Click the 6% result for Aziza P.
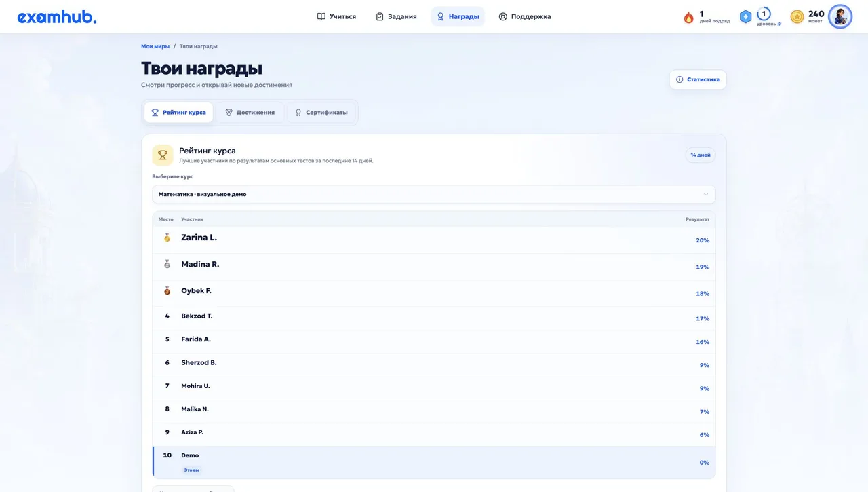The width and height of the screenshot is (868, 492). [705, 435]
